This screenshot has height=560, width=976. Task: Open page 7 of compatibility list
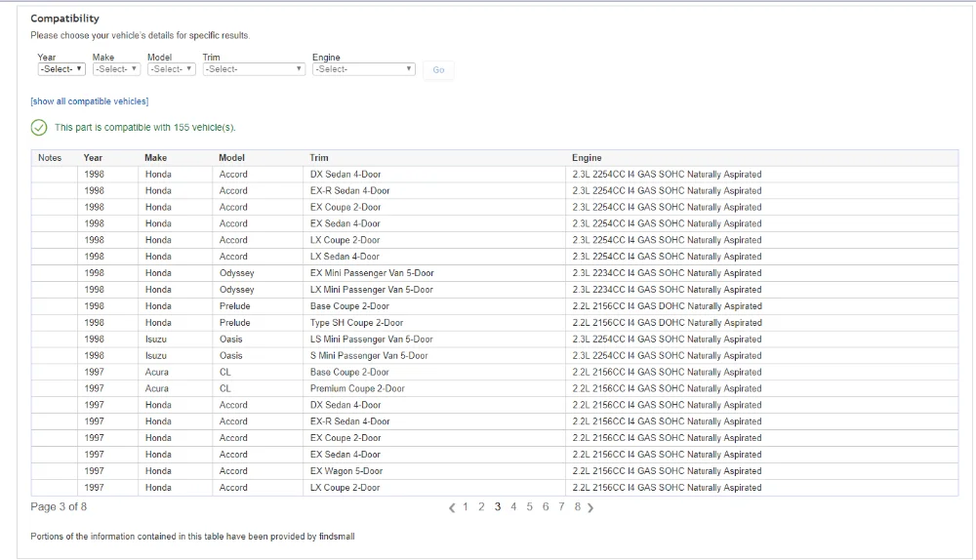pyautogui.click(x=561, y=507)
